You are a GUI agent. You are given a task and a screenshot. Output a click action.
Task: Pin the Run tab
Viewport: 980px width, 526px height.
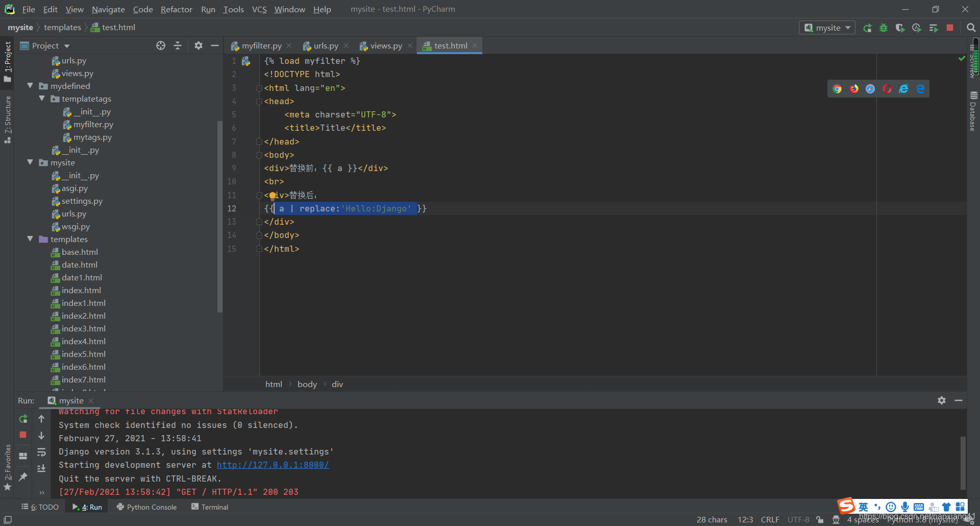pos(23,477)
